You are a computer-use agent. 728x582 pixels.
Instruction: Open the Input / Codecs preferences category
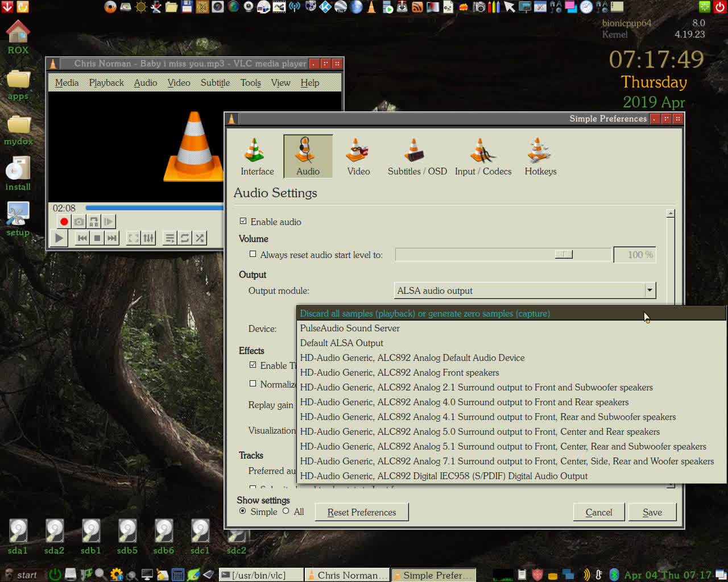tap(483, 157)
